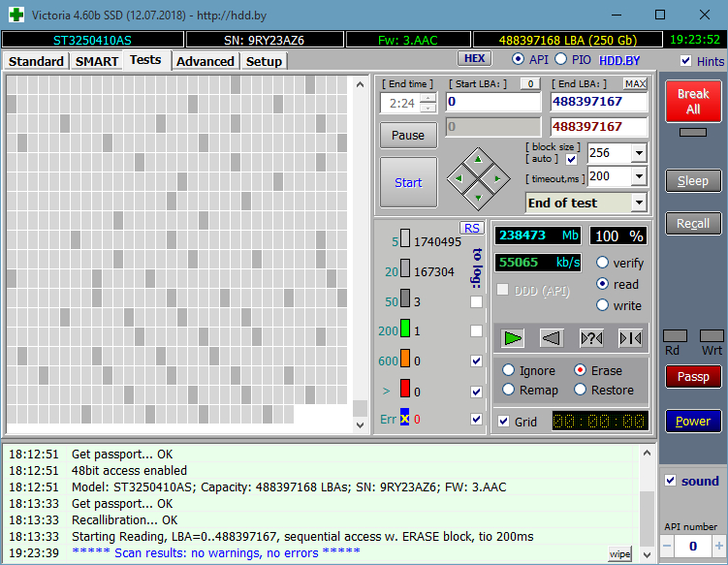The width and height of the screenshot is (728, 565).
Task: Click the Break All button
Action: pos(693,101)
